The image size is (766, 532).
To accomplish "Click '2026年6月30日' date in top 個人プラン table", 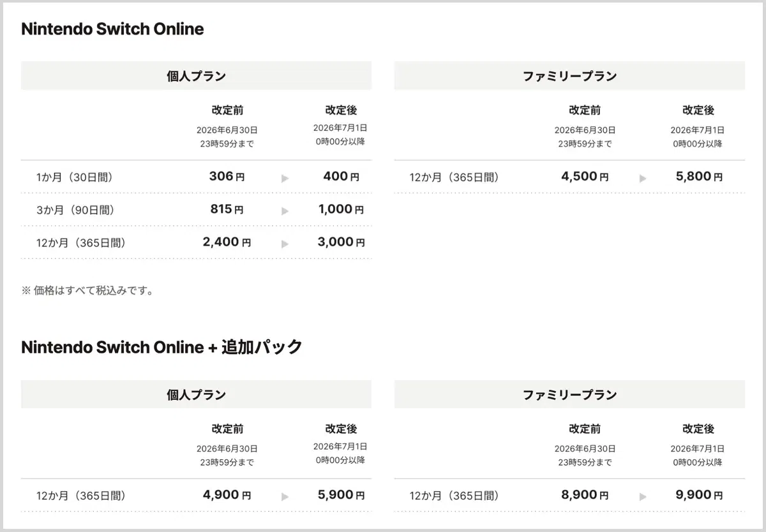I will [x=227, y=130].
